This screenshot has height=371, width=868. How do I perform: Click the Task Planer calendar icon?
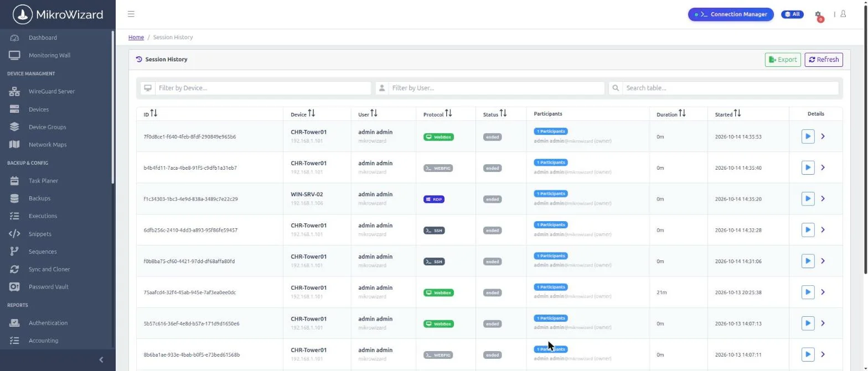[14, 181]
